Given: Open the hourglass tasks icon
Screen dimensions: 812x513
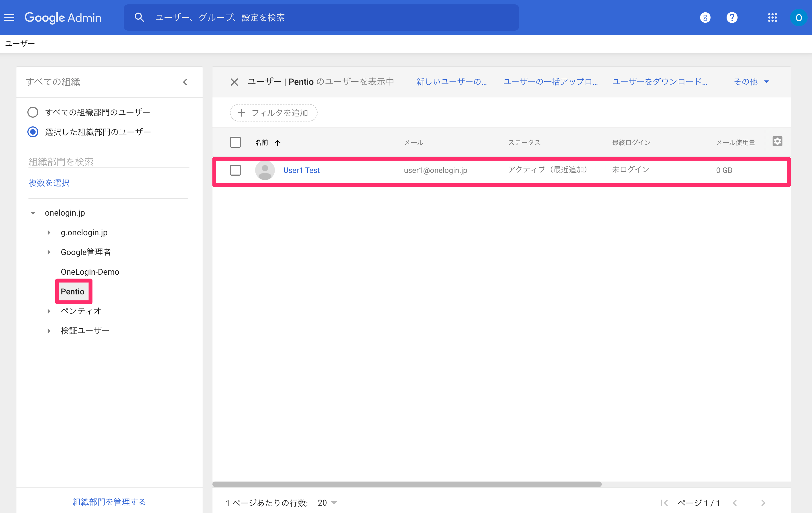Looking at the screenshot, I should click(705, 18).
